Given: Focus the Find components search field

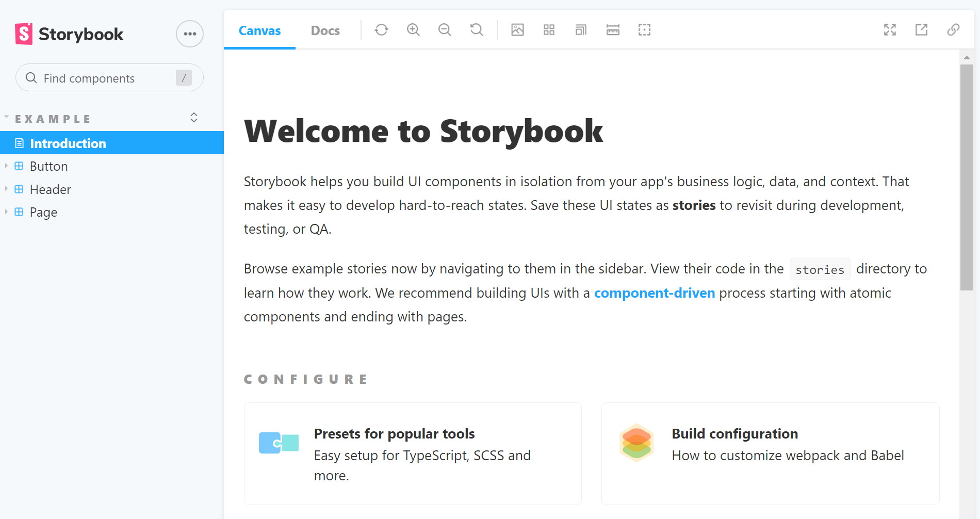Looking at the screenshot, I should 109,78.
